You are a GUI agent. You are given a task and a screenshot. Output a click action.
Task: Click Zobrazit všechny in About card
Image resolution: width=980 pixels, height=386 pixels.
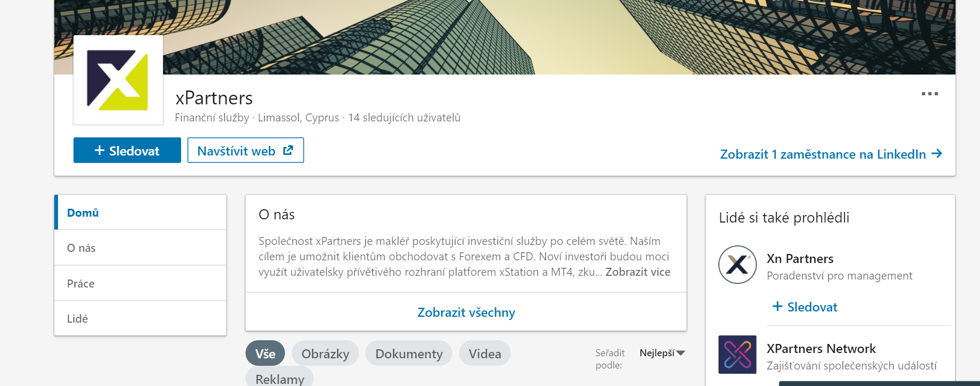(x=466, y=313)
